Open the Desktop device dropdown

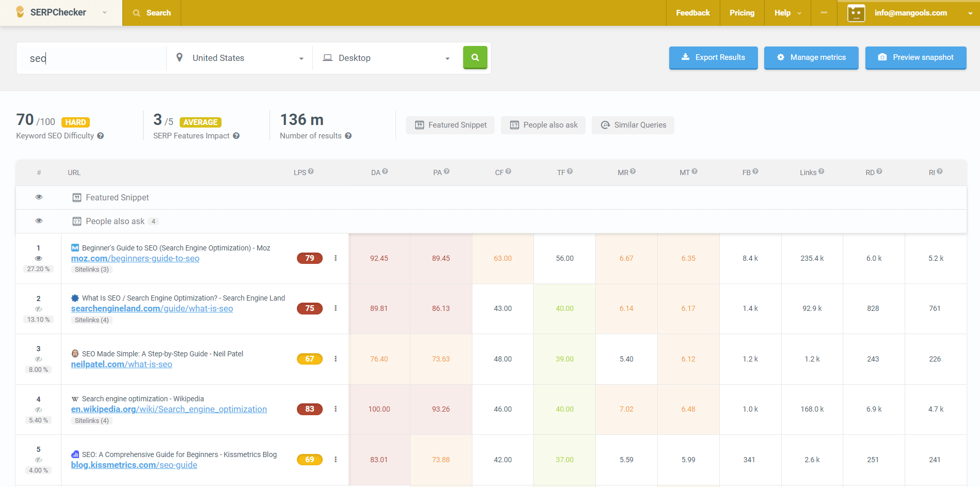[x=386, y=58]
